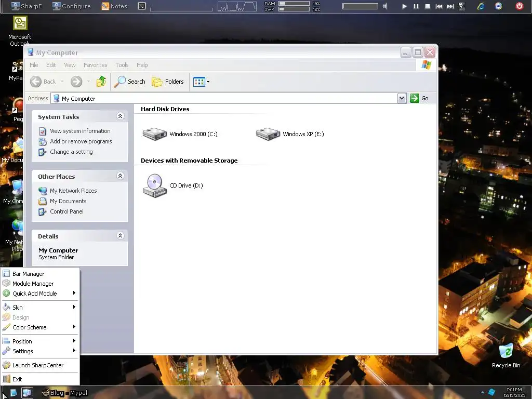The image size is (532, 399).
Task: Open the Tools menu
Action: 122,65
